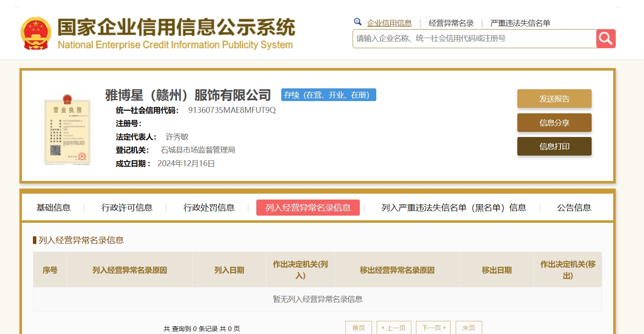The image size is (644, 334).
Task: Click the 暂无列入经营异常名录信息 empty table message
Action: [318, 299]
